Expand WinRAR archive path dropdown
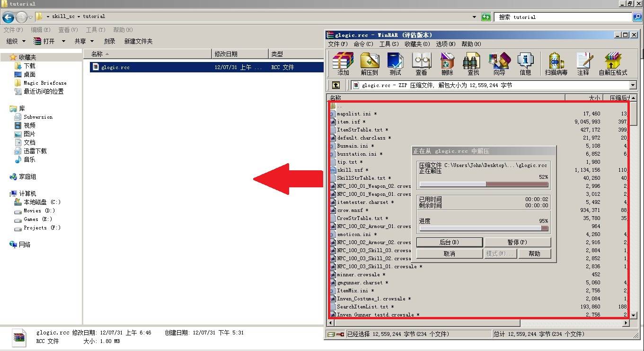The width and height of the screenshot is (644, 351). (633, 85)
